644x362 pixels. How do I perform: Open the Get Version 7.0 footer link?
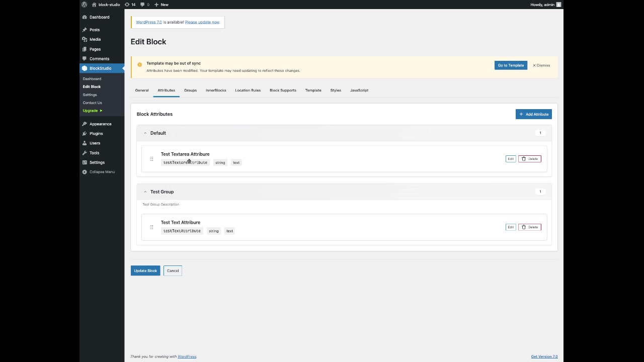tap(544, 356)
